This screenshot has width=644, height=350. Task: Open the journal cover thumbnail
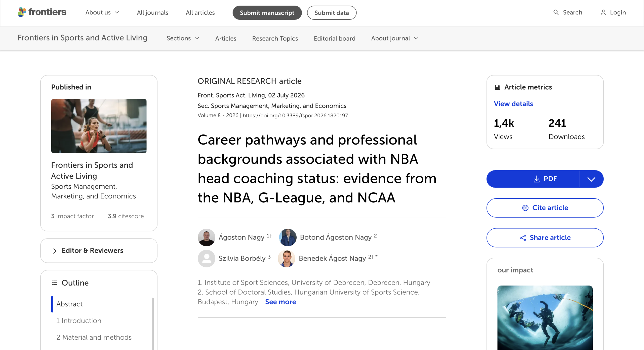99,126
